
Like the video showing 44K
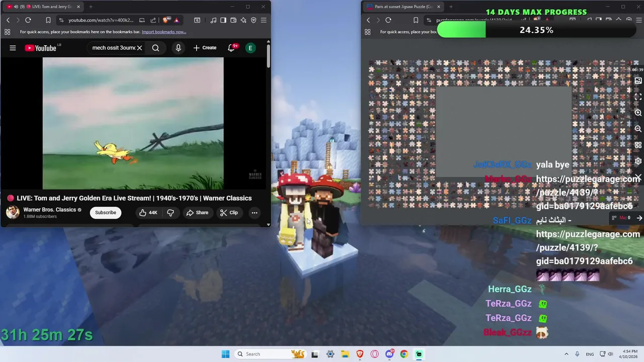[x=148, y=213]
